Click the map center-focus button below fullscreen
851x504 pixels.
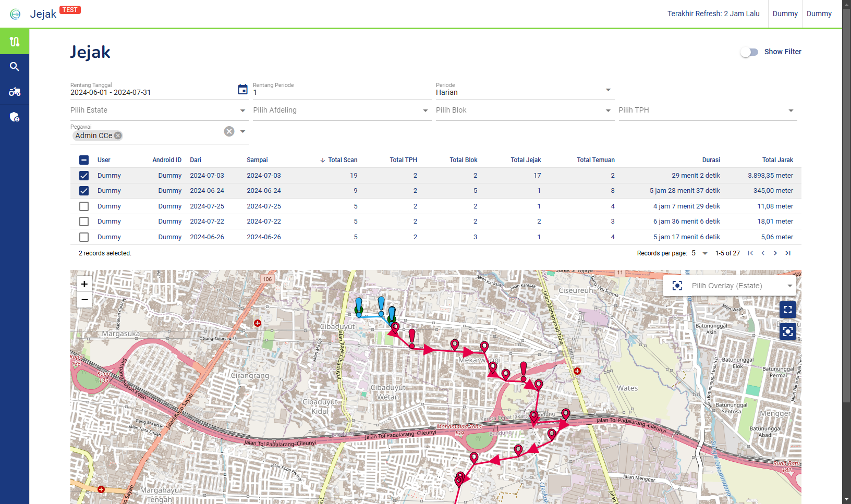point(788,331)
